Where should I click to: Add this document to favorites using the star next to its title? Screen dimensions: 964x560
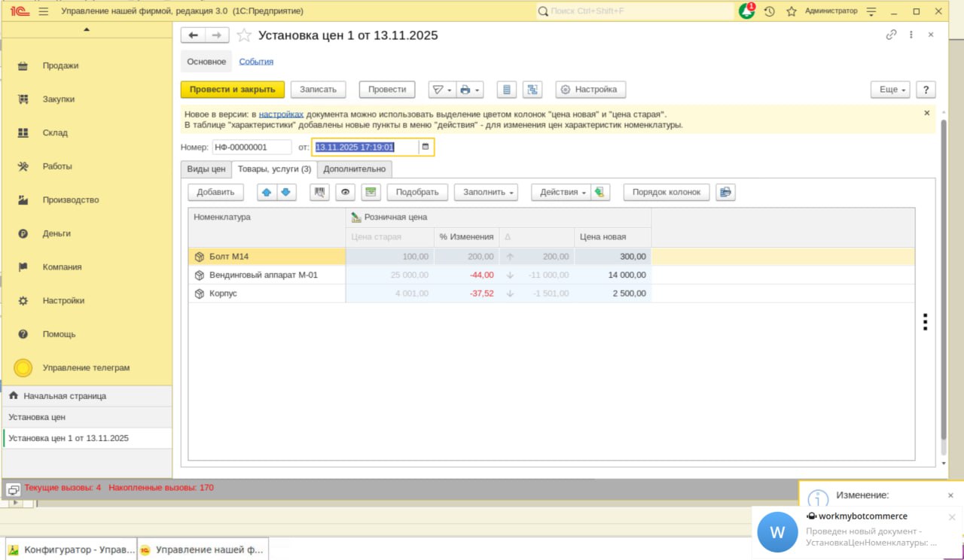(244, 35)
